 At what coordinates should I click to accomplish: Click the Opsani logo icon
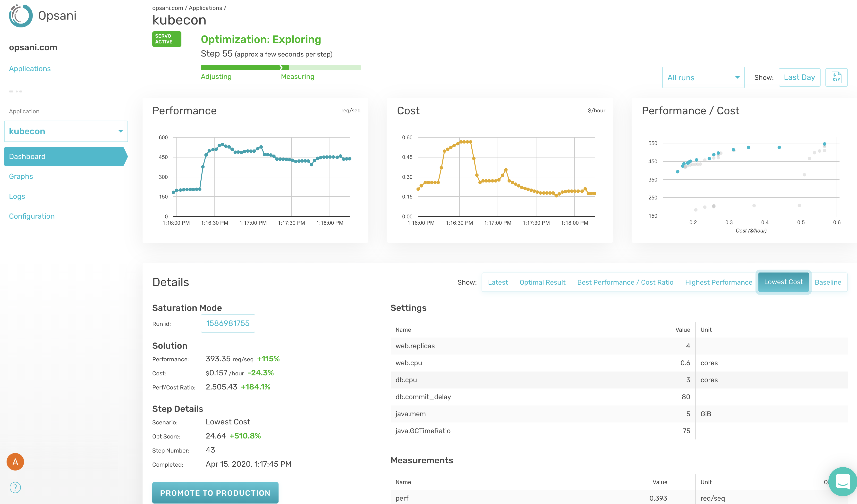[x=21, y=16]
